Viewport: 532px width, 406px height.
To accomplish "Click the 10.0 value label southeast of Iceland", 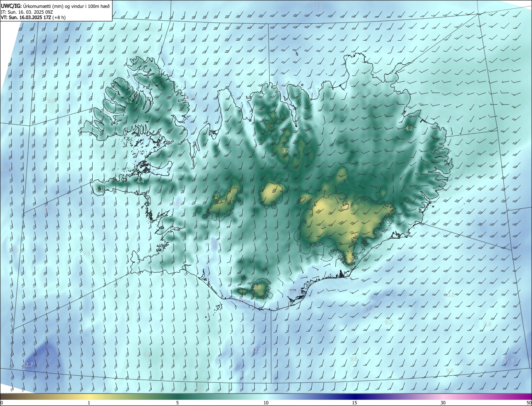I will 449,295.
